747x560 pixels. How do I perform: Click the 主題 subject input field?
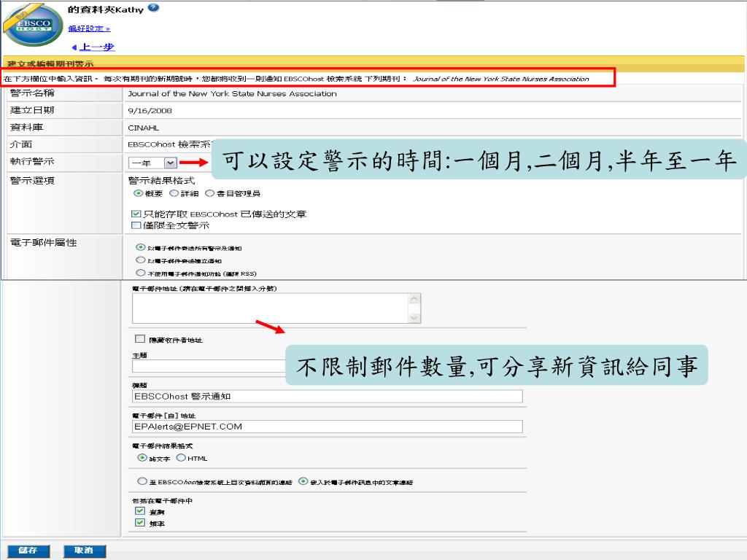(209, 366)
